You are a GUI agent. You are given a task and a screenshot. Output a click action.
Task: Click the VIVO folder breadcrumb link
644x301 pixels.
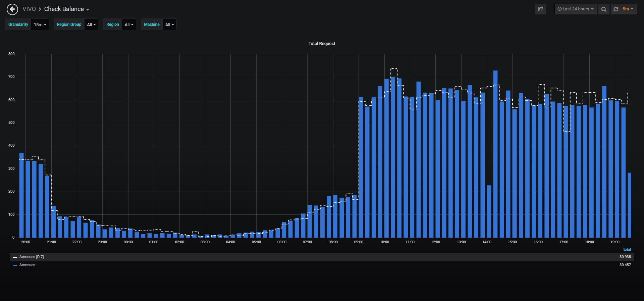coord(29,9)
